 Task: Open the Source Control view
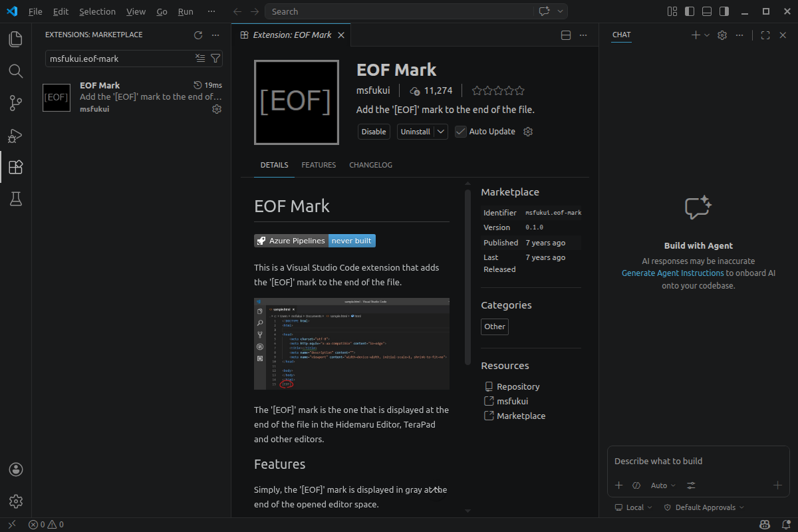click(x=16, y=103)
